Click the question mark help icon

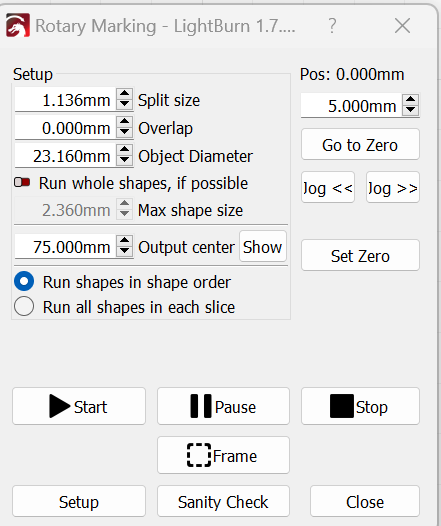[x=332, y=25]
